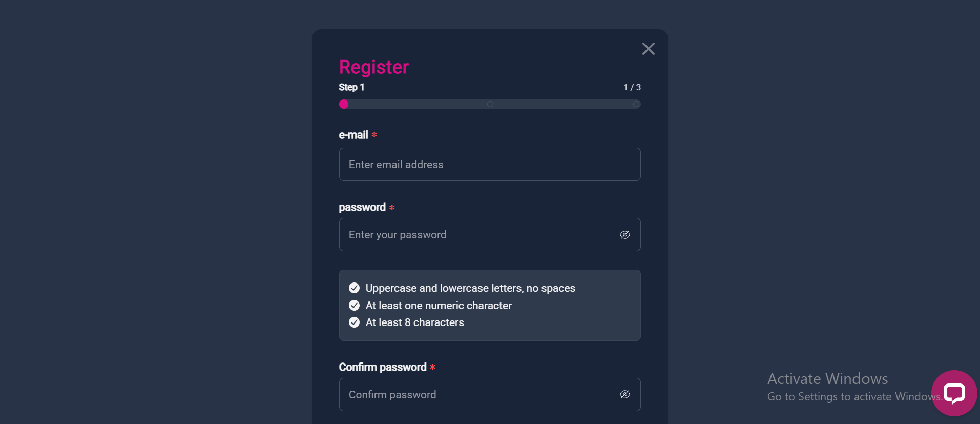Image resolution: width=980 pixels, height=424 pixels.
Task: Close the Register dialog with the X
Action: [648, 49]
